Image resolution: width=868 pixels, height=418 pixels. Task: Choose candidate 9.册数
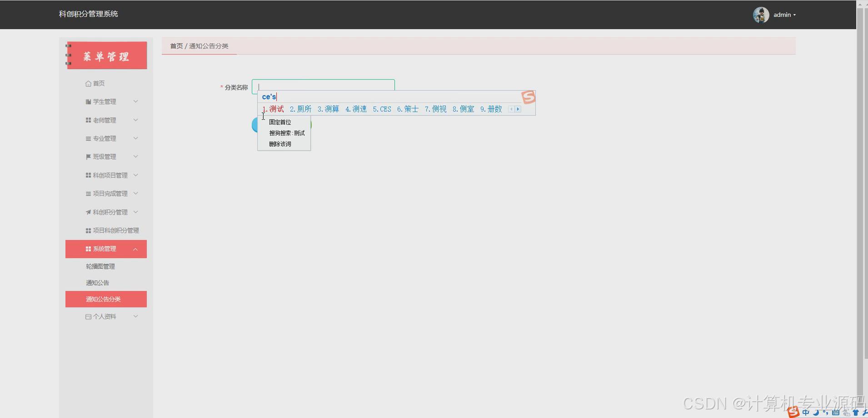[x=491, y=109]
